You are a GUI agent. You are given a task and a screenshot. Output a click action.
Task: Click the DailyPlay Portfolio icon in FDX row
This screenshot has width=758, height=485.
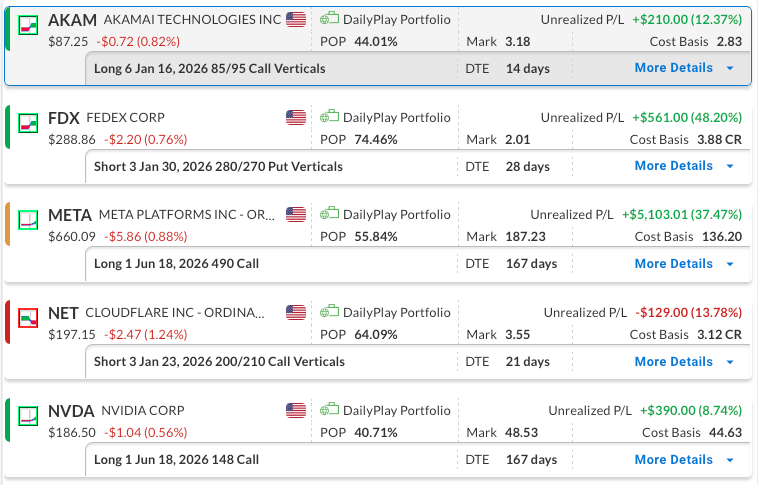pos(329,117)
